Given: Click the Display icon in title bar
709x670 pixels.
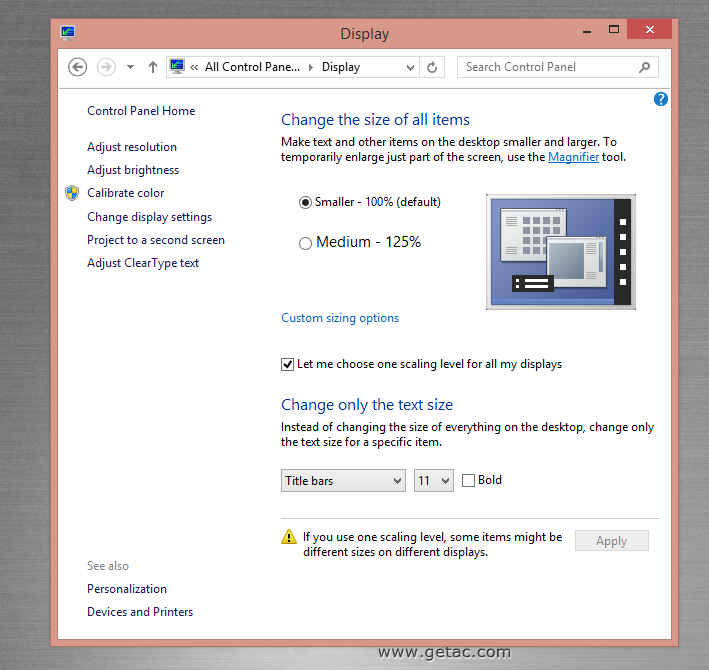Looking at the screenshot, I should point(68,33).
